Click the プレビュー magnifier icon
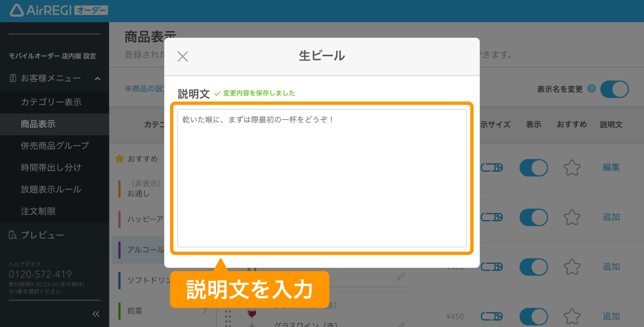This screenshot has width=644, height=327. pos(13,235)
